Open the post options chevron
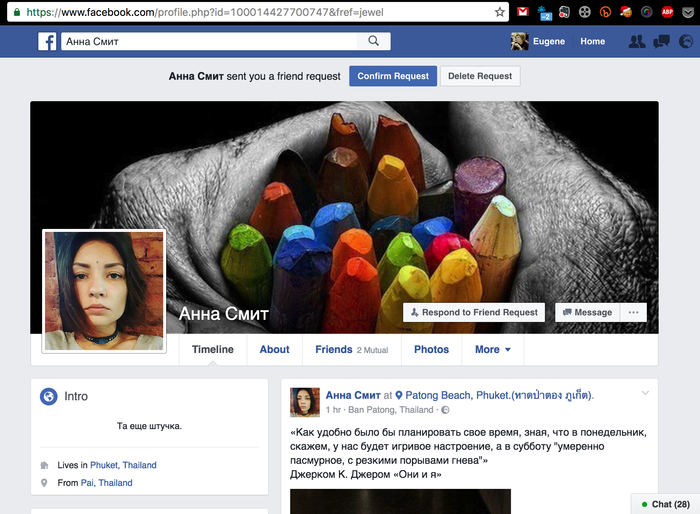This screenshot has width=700, height=514. pyautogui.click(x=645, y=393)
